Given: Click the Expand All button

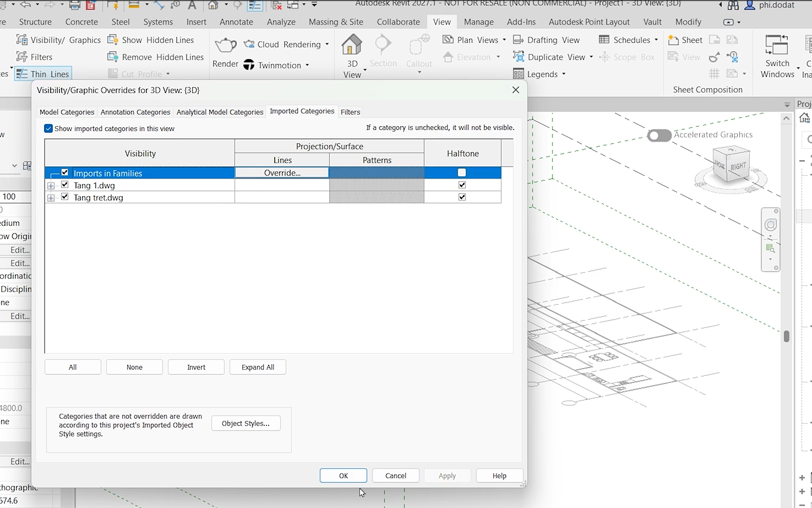Looking at the screenshot, I should click(258, 367).
